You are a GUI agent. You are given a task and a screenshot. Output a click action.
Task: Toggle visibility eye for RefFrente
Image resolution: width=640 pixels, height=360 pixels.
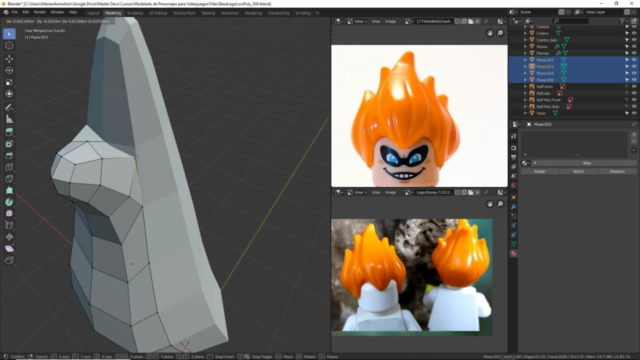(634, 87)
